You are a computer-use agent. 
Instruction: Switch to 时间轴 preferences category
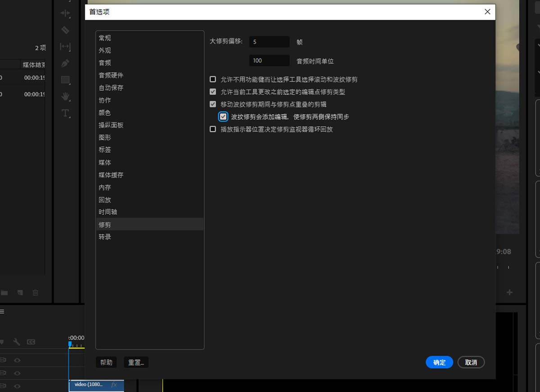click(108, 212)
